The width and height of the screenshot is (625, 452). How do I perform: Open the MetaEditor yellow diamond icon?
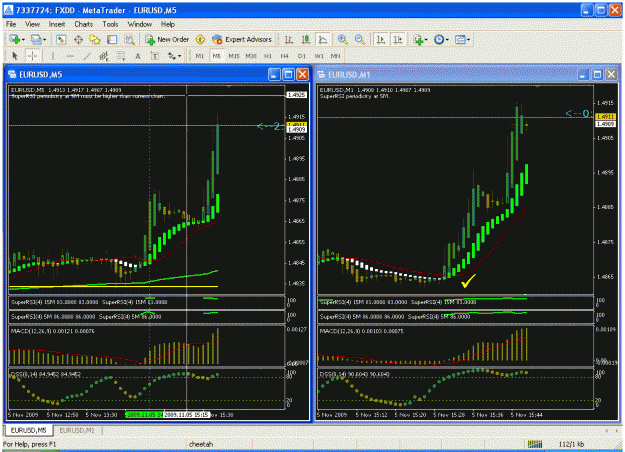click(200, 39)
